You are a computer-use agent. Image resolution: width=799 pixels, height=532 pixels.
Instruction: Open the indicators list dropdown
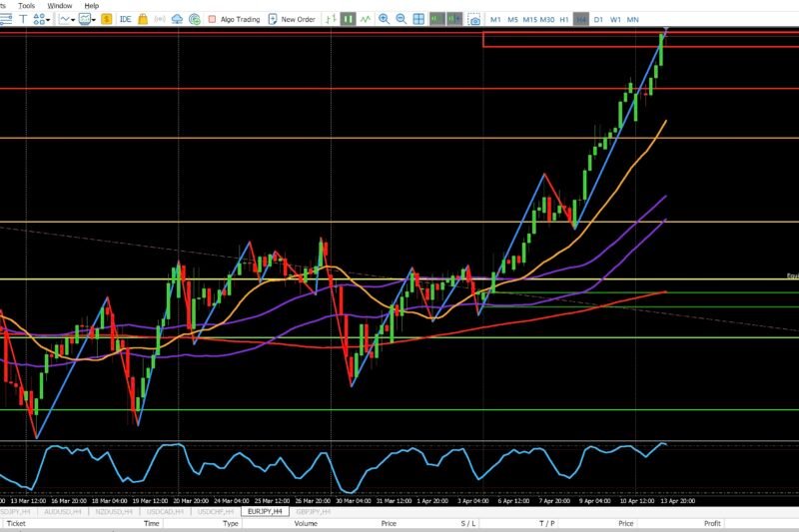pos(67,19)
